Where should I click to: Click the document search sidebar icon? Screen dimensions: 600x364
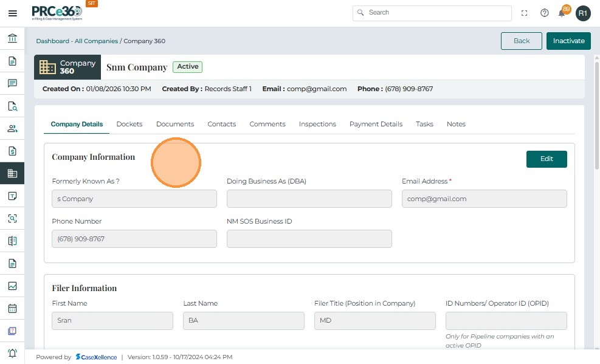tap(12, 106)
